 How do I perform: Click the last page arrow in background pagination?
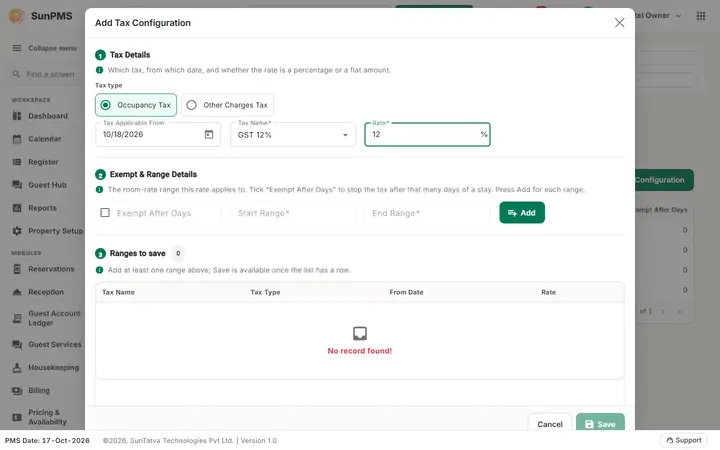point(680,311)
